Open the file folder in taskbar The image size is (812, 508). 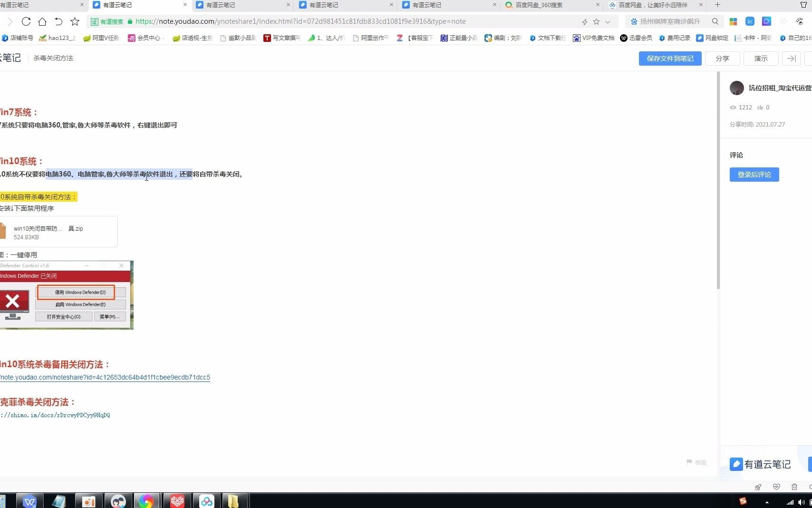point(235,501)
